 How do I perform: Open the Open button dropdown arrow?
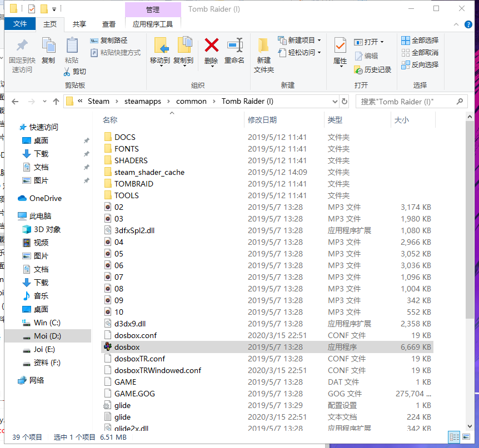382,42
